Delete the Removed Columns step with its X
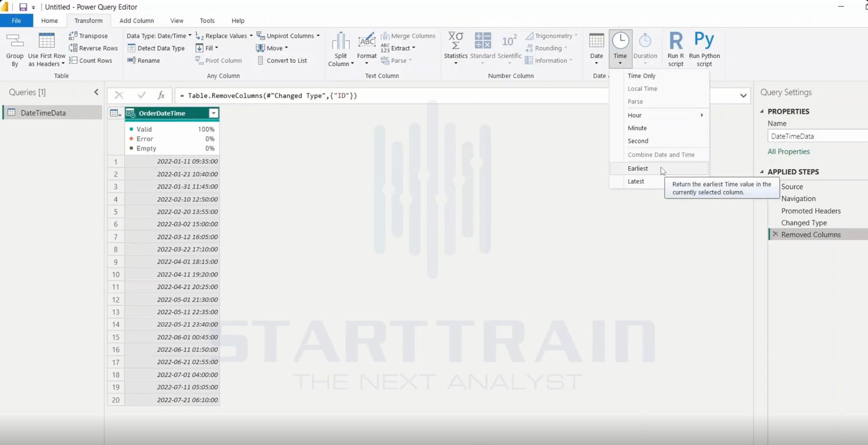Image resolution: width=868 pixels, height=445 pixels. coord(775,234)
